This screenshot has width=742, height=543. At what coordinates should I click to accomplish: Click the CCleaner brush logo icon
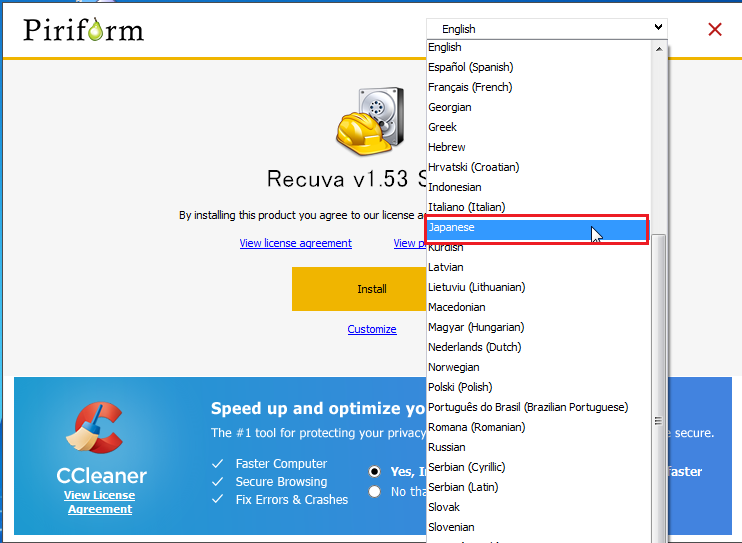pyautogui.click(x=95, y=428)
